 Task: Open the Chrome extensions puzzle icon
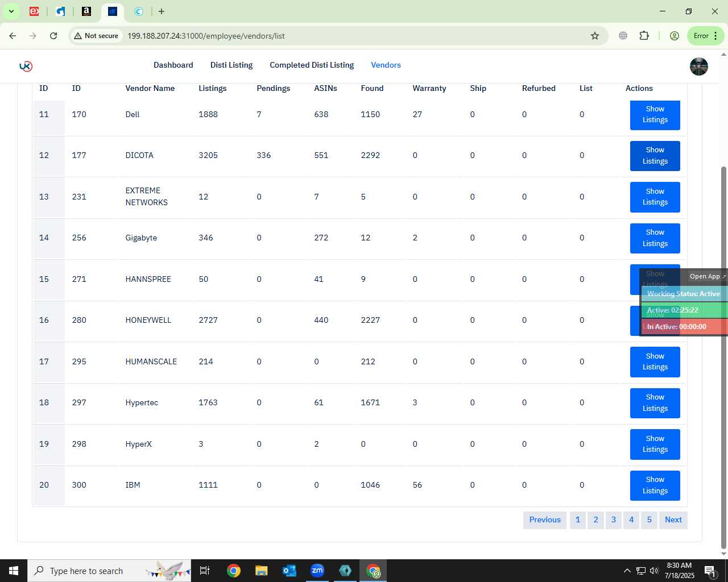pyautogui.click(x=644, y=36)
